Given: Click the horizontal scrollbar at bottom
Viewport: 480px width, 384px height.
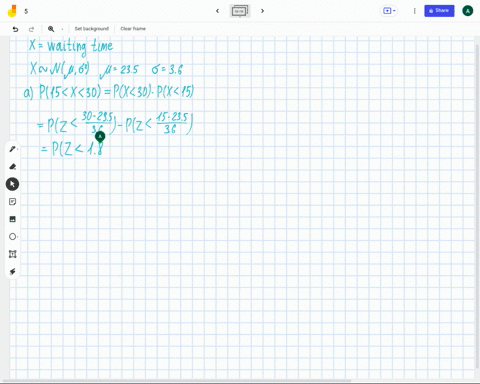Looking at the screenshot, I should point(177,381).
